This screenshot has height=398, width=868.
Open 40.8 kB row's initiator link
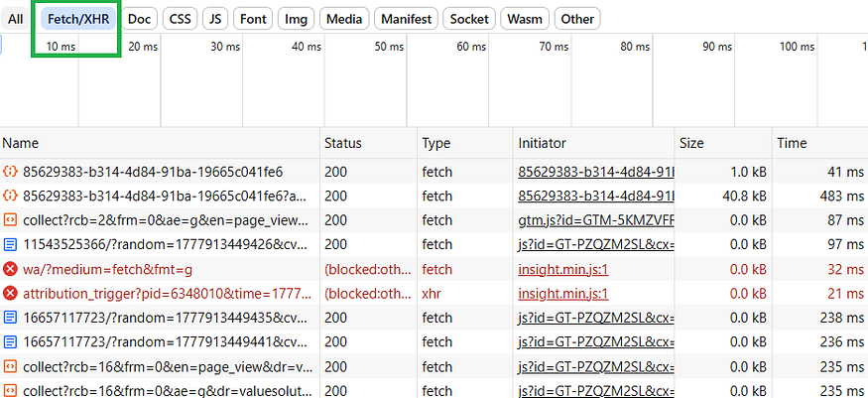(x=595, y=197)
